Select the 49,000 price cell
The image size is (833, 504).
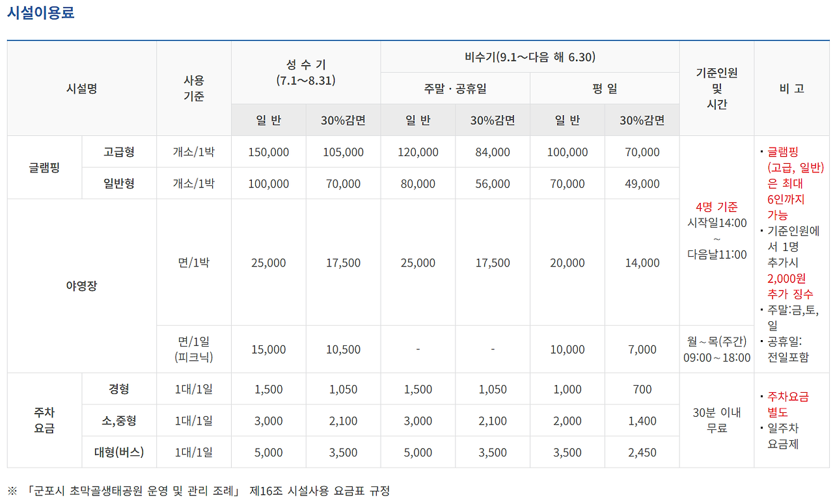642,183
